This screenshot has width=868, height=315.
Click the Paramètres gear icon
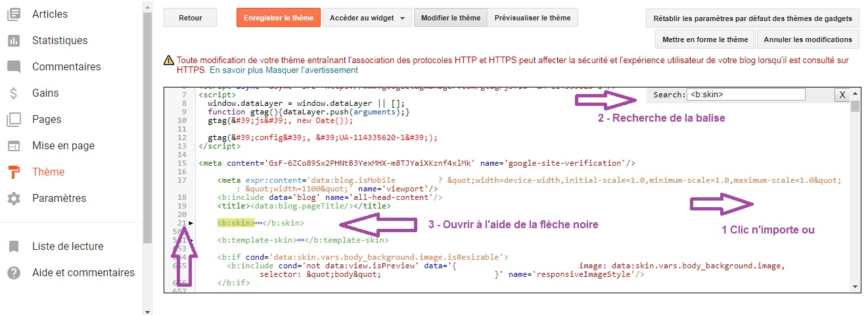pyautogui.click(x=14, y=199)
